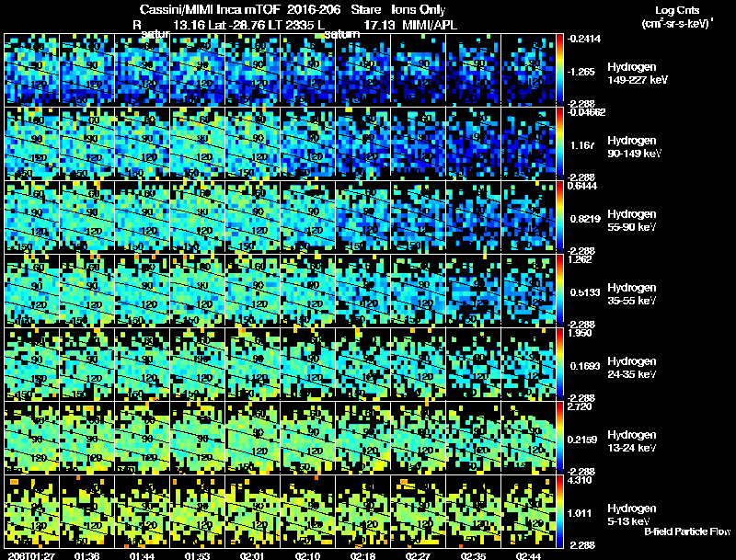This screenshot has height=560, width=736.
Task: Click the Hydrogen 35-55 keV row label
Action: (632, 293)
